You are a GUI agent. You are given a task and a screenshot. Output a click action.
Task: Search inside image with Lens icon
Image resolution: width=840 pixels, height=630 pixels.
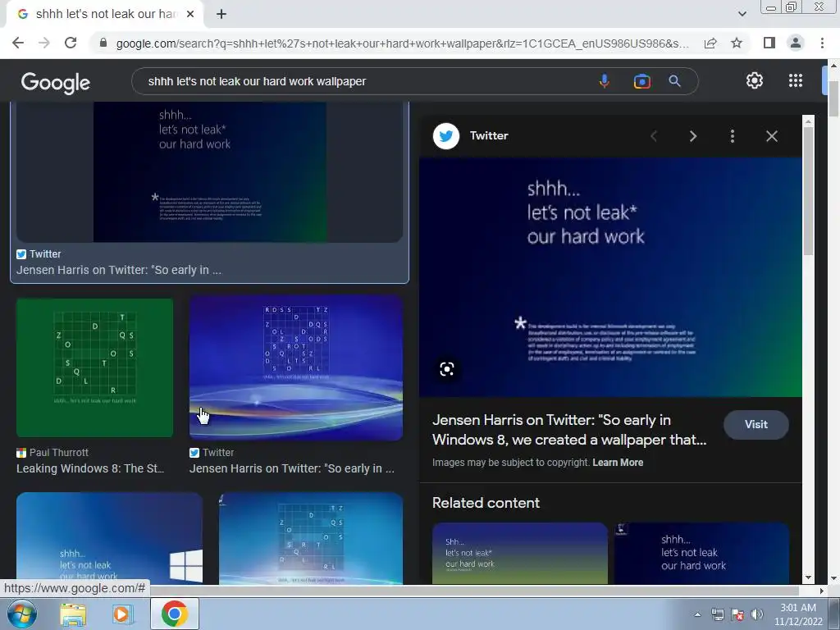(447, 369)
